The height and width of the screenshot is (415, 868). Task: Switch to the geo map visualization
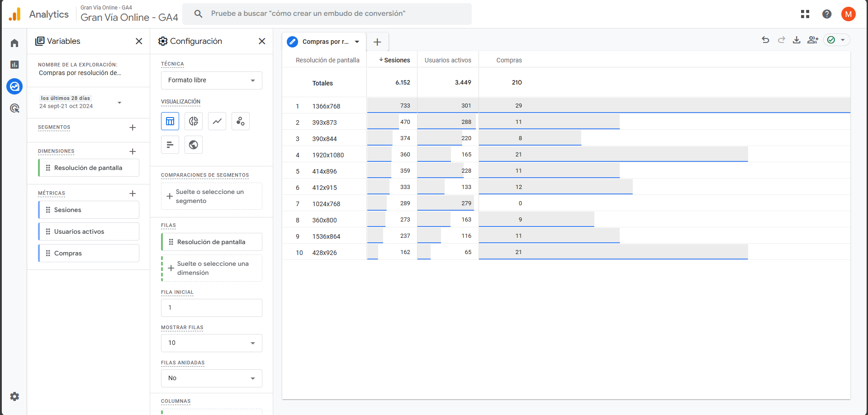pyautogui.click(x=194, y=145)
